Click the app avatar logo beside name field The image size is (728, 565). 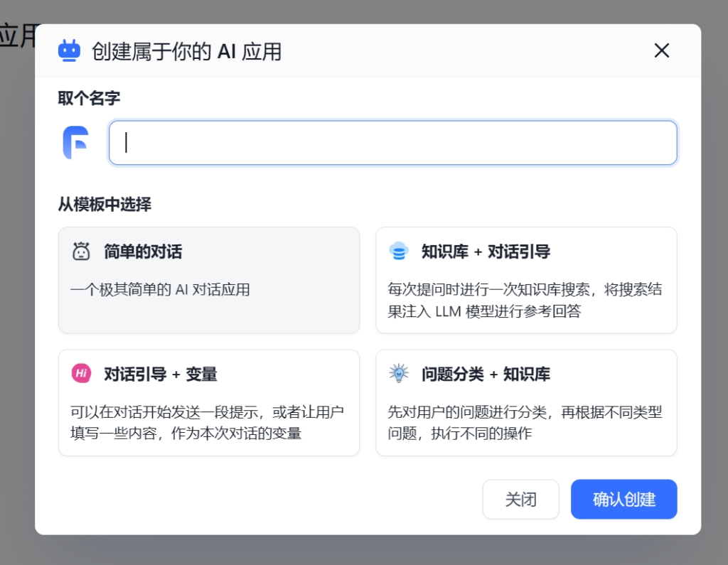tap(75, 143)
